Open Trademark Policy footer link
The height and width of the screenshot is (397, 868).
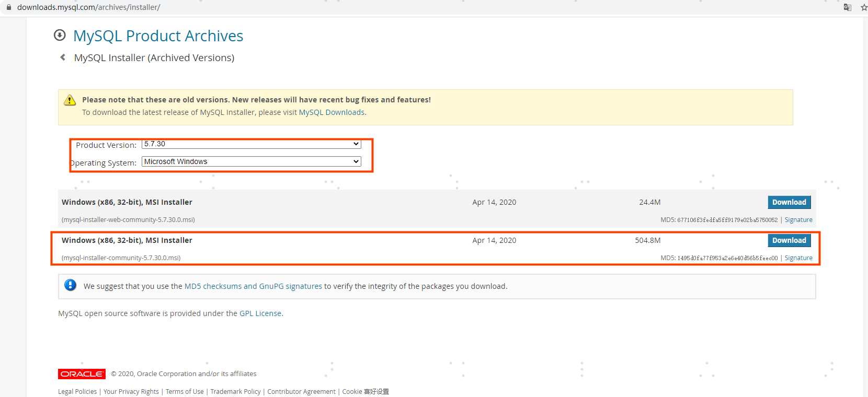tap(235, 392)
